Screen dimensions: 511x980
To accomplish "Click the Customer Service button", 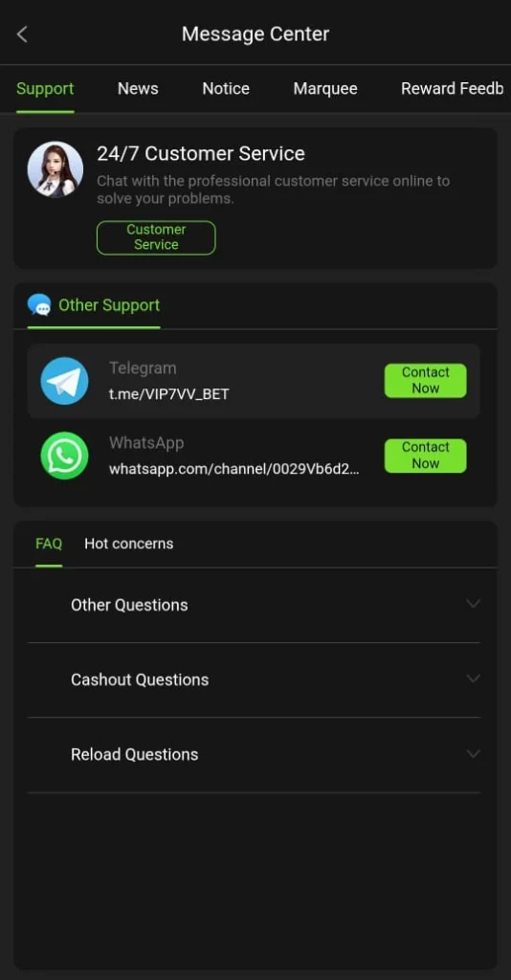I will (x=156, y=237).
